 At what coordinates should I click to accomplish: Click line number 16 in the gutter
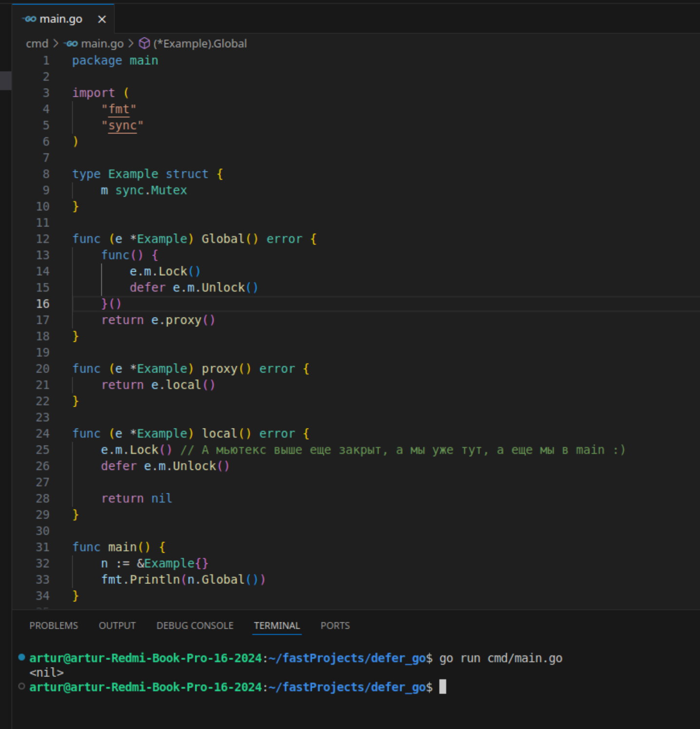[x=43, y=303]
